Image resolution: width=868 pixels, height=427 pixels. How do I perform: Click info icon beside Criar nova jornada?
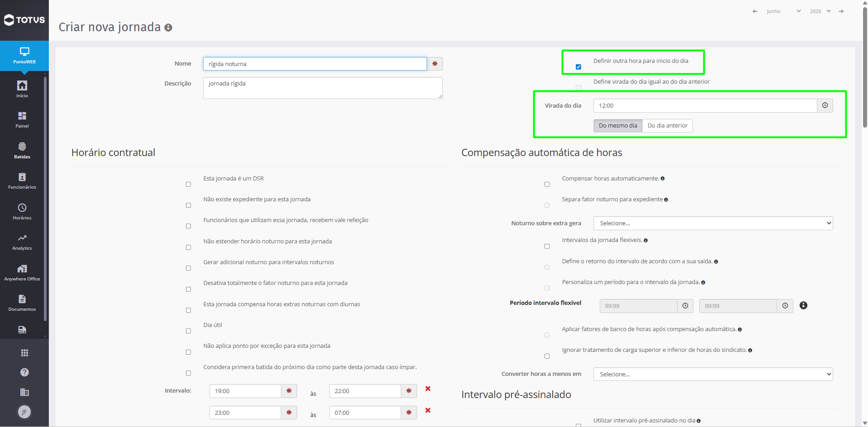click(x=168, y=28)
